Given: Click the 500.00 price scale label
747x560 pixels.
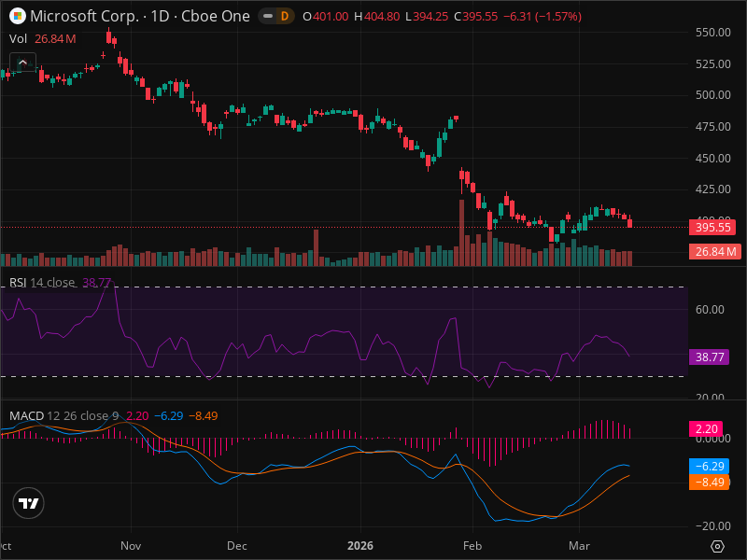Looking at the screenshot, I should pos(713,95).
